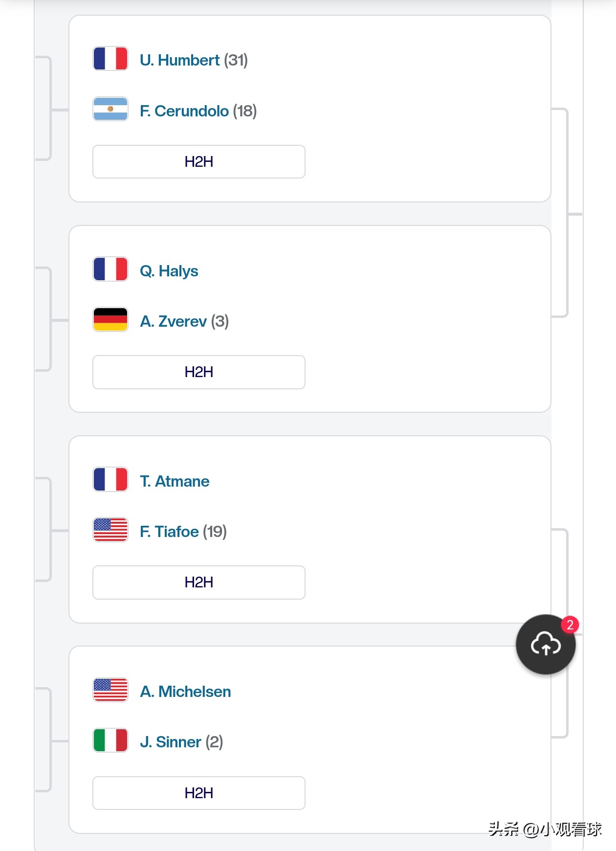The image size is (616, 851).
Task: Click the German flag beside A. Zverev
Action: click(110, 319)
